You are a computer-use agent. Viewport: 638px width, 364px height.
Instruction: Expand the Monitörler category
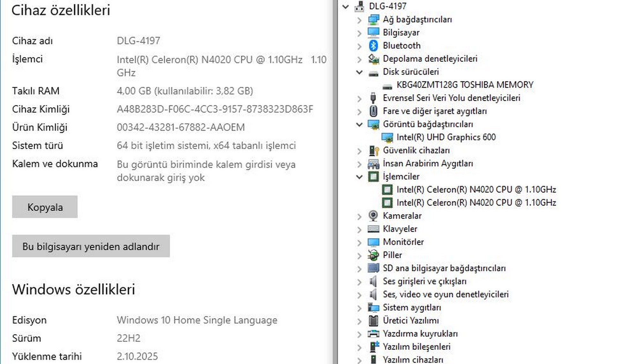tap(359, 243)
